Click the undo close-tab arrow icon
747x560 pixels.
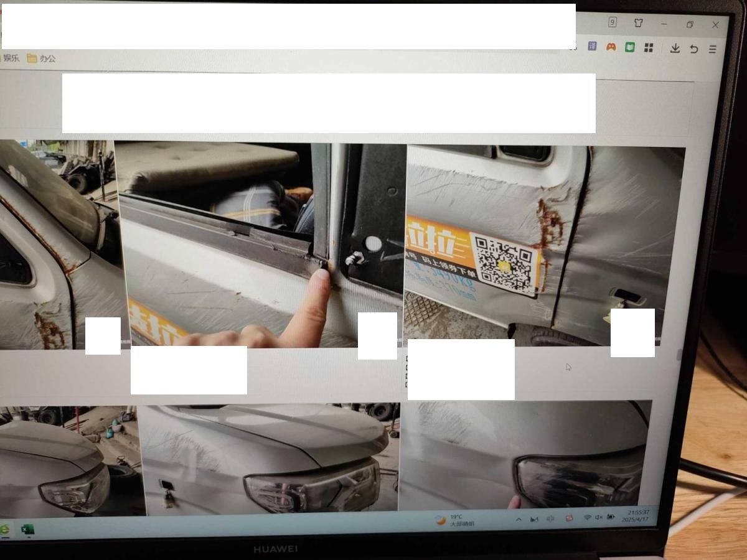[693, 49]
